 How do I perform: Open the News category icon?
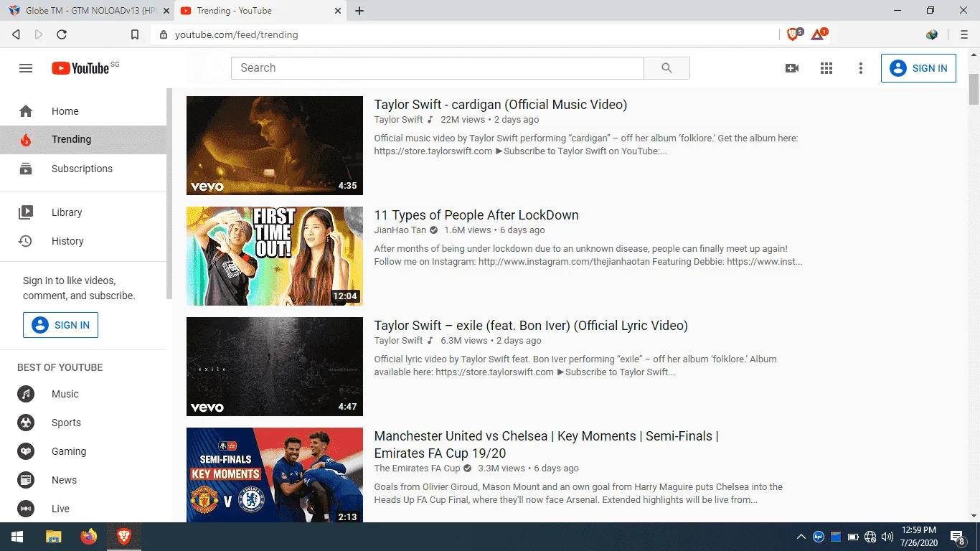click(26, 480)
